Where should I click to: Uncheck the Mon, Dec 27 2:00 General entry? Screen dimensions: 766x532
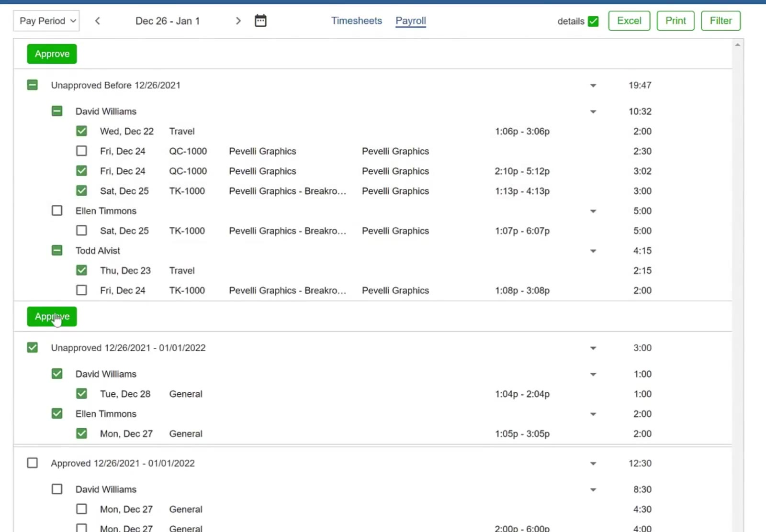pyautogui.click(x=81, y=433)
